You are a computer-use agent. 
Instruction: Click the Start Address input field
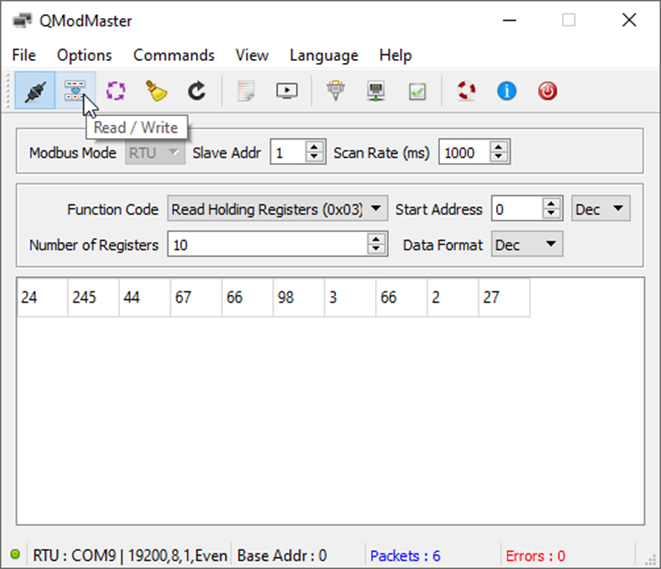tap(517, 209)
